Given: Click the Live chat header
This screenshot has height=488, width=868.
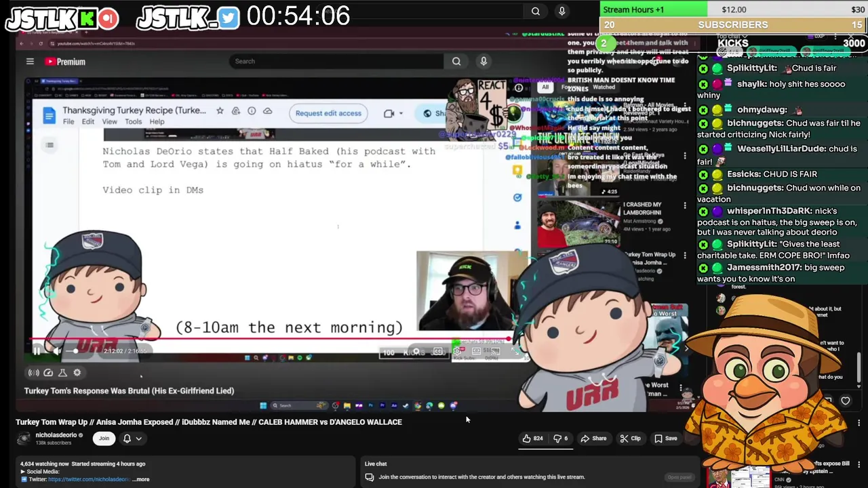Looking at the screenshot, I should tap(376, 464).
